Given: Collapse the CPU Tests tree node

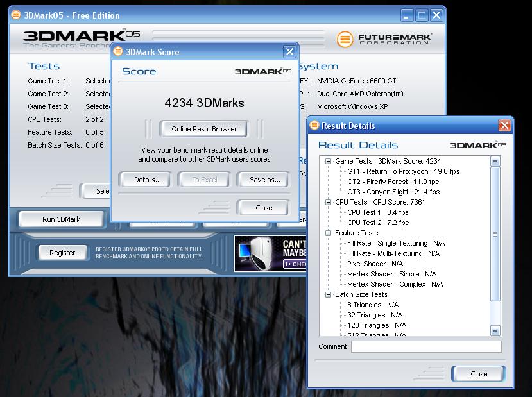Looking at the screenshot, I should click(328, 203).
